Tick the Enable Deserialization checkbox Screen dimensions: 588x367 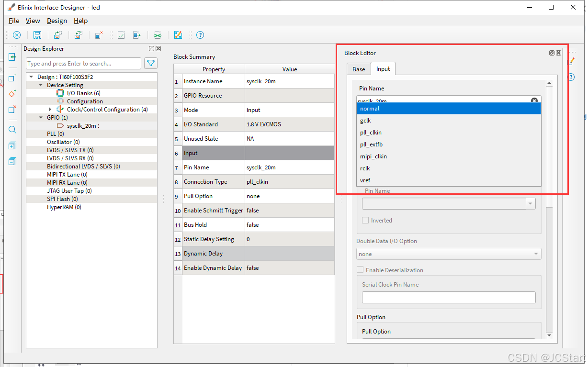click(360, 270)
